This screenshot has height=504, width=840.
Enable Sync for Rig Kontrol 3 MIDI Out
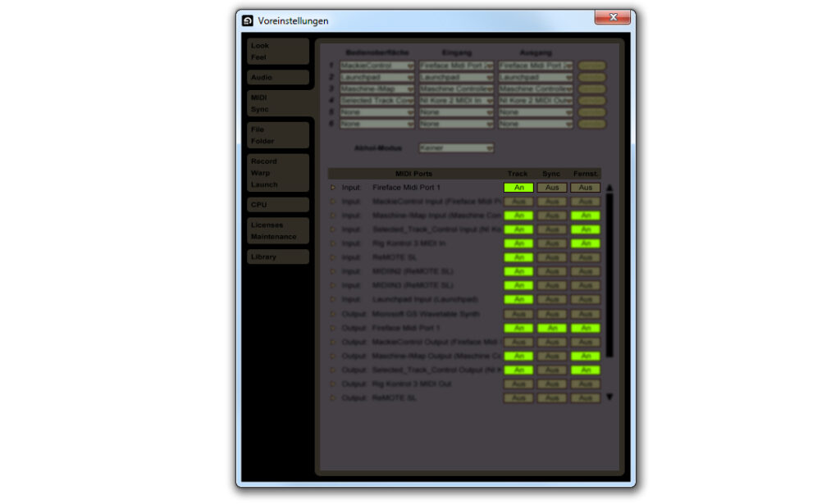click(x=552, y=384)
